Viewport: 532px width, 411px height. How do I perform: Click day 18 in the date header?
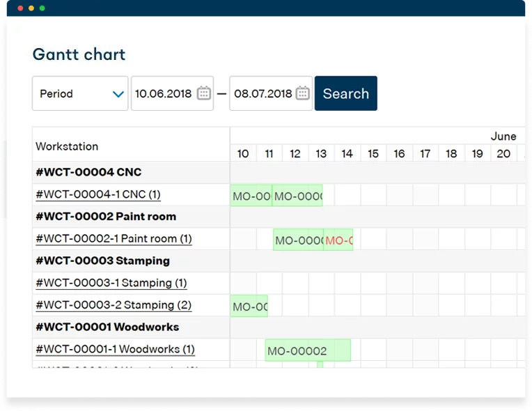(x=451, y=154)
